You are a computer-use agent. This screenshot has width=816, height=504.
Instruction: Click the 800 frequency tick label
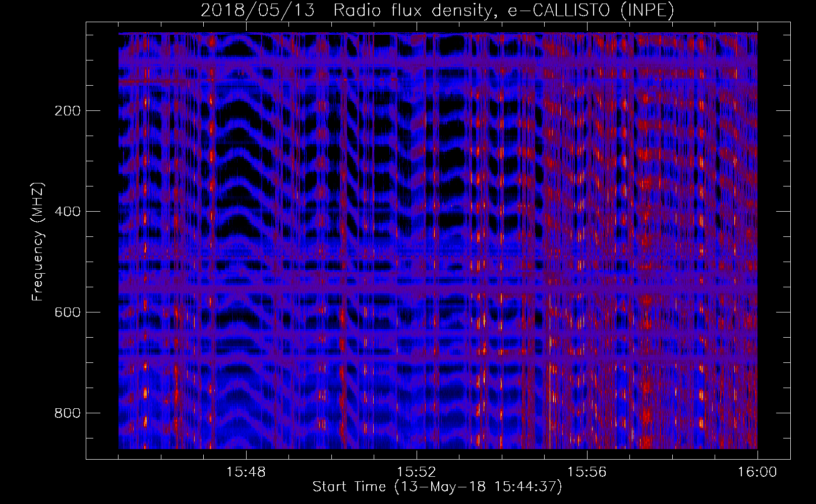(x=68, y=413)
